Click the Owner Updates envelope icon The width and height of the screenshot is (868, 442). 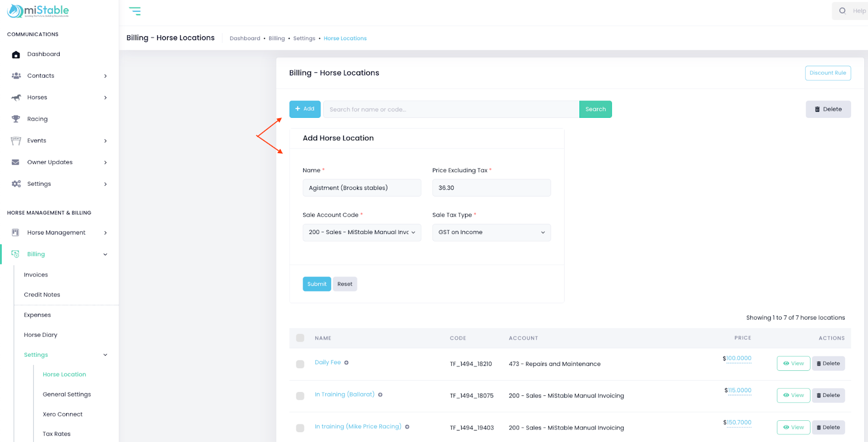pos(16,162)
